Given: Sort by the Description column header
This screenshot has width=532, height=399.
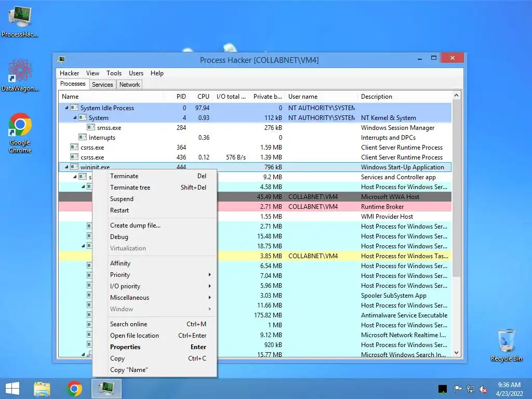Looking at the screenshot, I should point(405,96).
